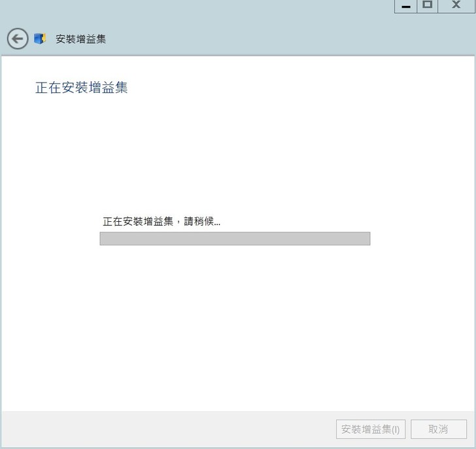Maximize the installer window
Screen dimensions: 476x449
428,6
